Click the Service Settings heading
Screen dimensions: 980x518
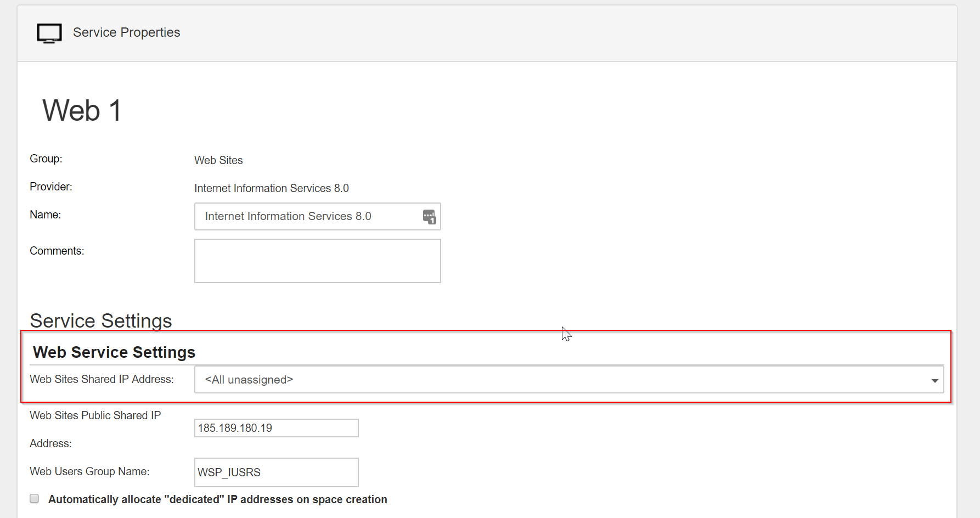(101, 320)
